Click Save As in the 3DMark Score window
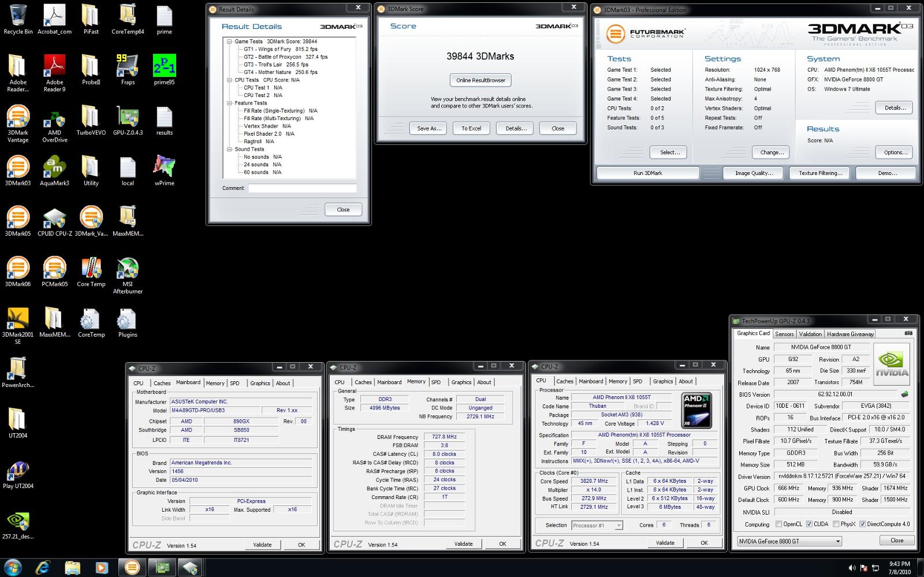The image size is (924, 577). pos(429,128)
